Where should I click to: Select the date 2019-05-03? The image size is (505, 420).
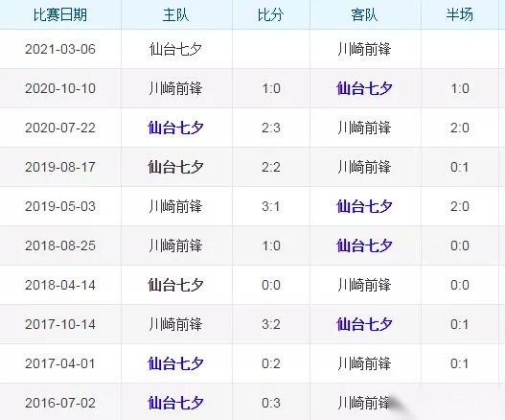click(60, 206)
